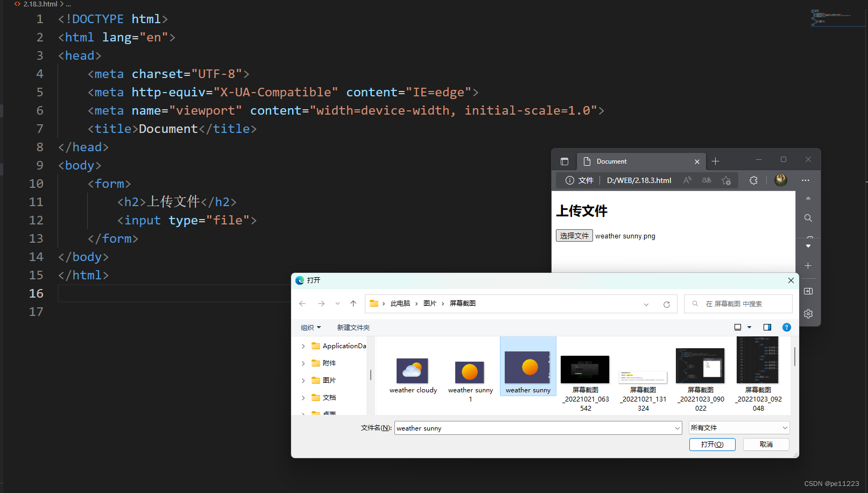Image resolution: width=868 pixels, height=493 pixels.
Task: Click 屏幕截图 in the breadcrumb path
Action: pos(463,304)
